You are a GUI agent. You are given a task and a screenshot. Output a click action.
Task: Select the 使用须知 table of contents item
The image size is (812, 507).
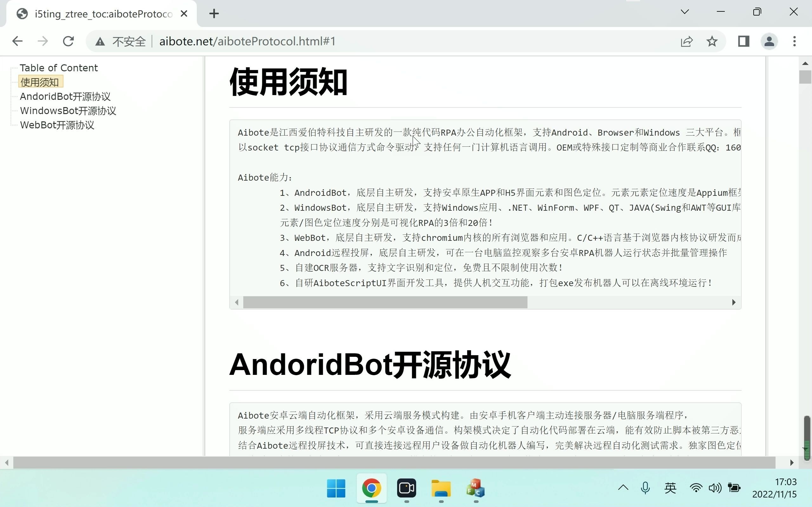click(x=39, y=82)
